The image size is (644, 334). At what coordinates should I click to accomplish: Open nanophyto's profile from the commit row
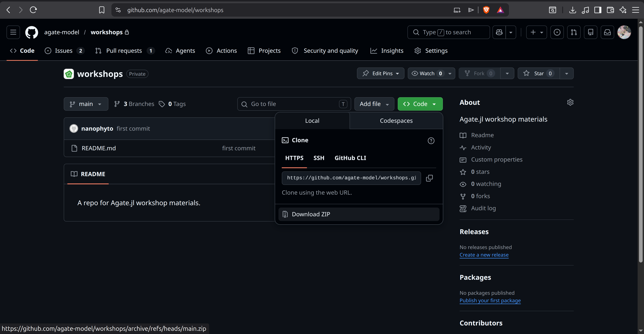click(97, 129)
